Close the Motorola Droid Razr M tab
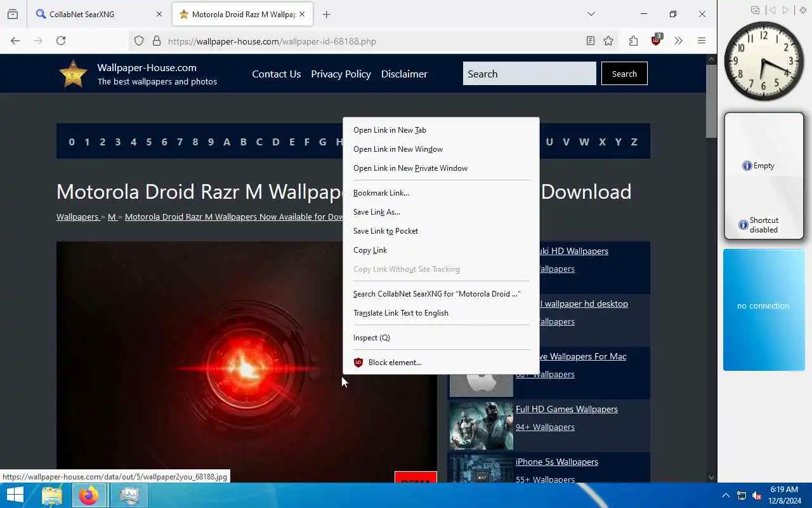 click(302, 14)
